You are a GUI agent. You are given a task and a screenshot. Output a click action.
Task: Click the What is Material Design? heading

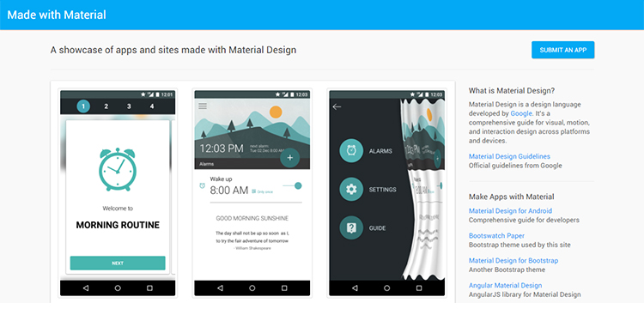point(512,91)
